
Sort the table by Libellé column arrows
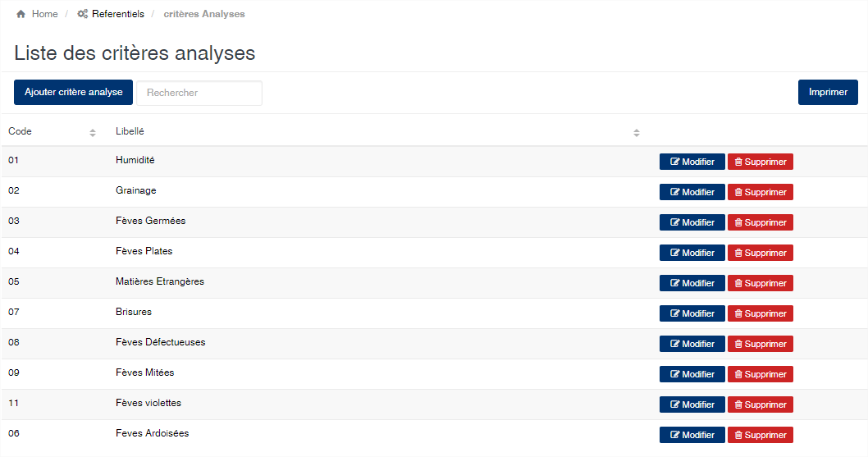(637, 132)
